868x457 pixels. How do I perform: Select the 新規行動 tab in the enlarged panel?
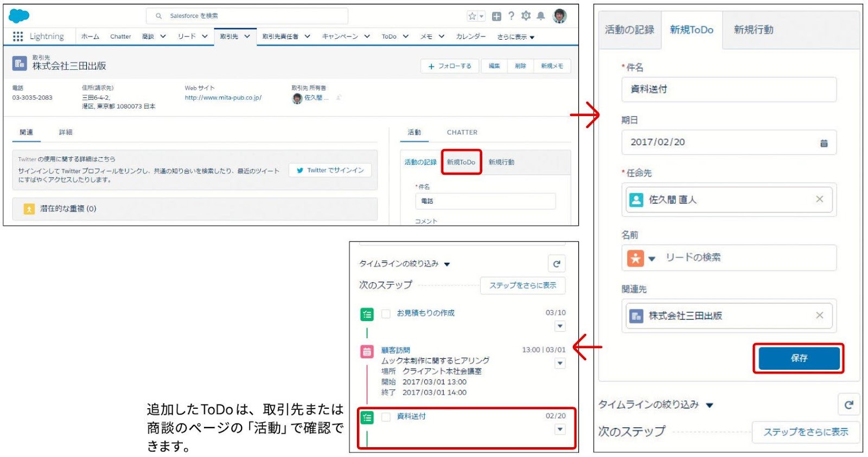point(754,30)
